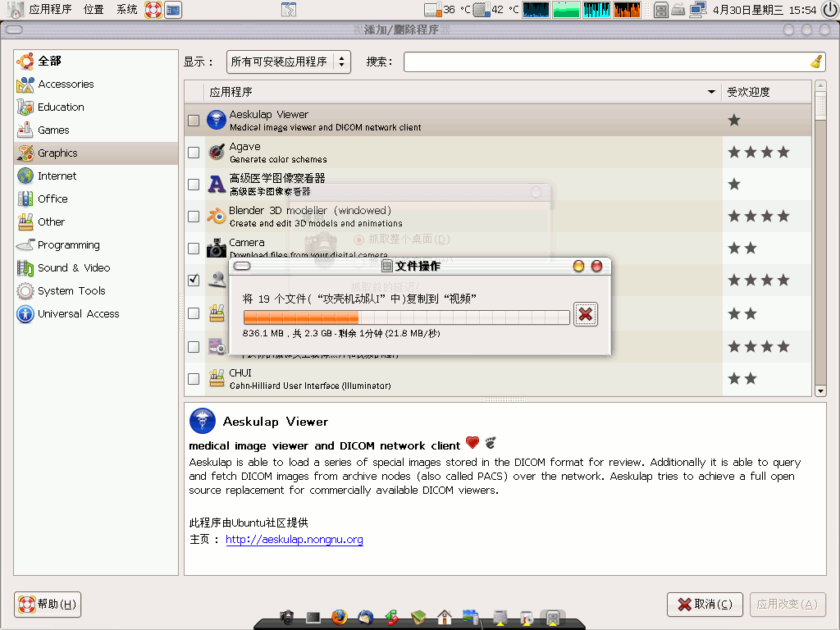Viewport: 840px width, 630px height.
Task: Open the http://aeskulap.nongnu.org homepage link
Action: point(294,540)
